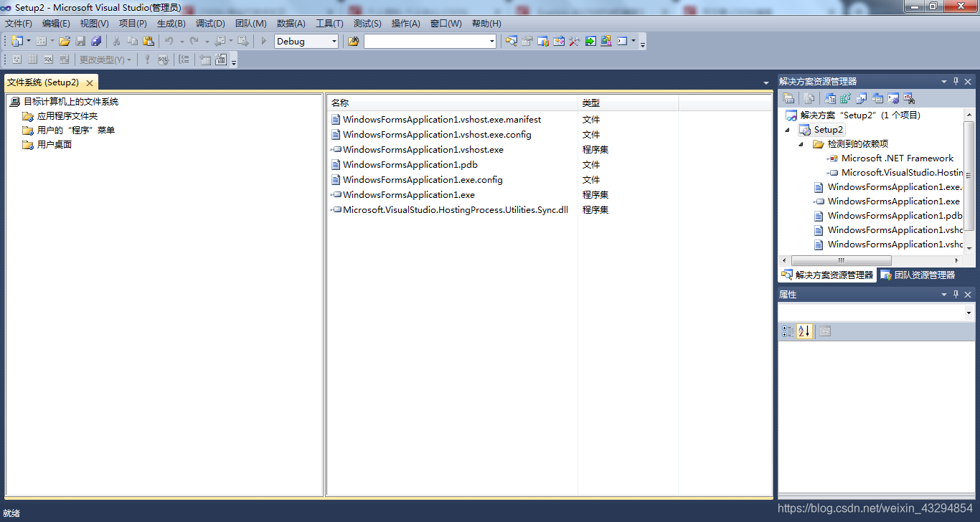Open the 文件(F) menu

tap(19, 24)
